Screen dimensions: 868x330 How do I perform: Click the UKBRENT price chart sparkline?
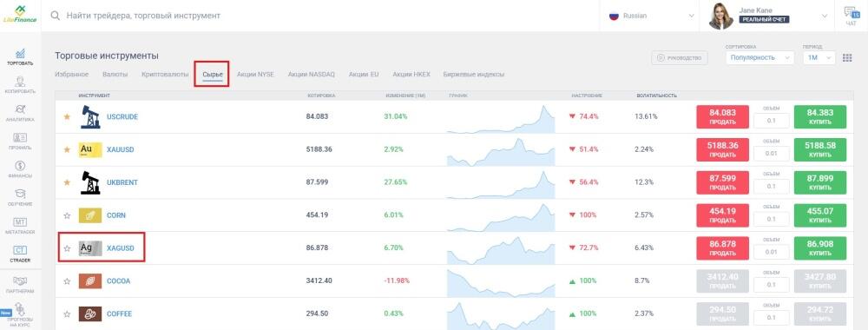coord(501,185)
